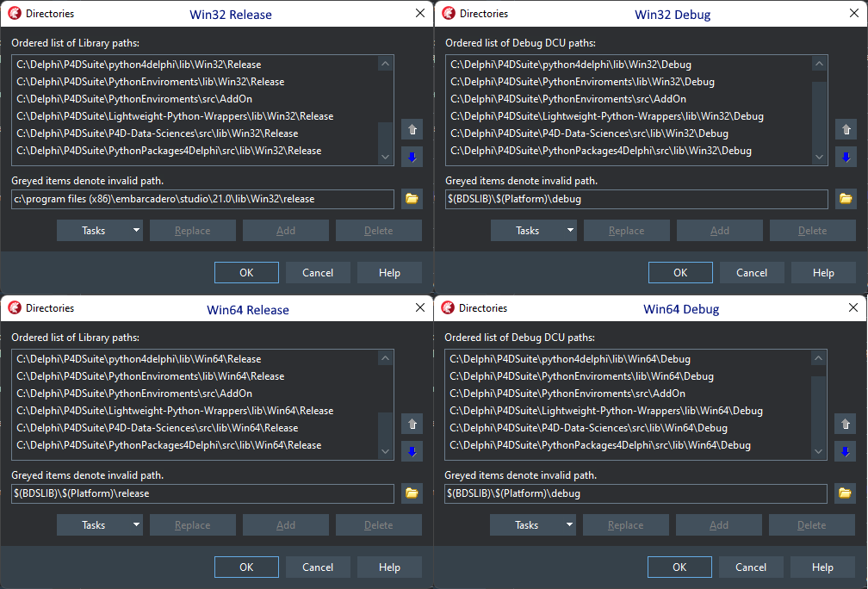868x589 pixels.
Task: Select PythonEnviroments\lib\Win32\Release path
Action: [x=195, y=81]
